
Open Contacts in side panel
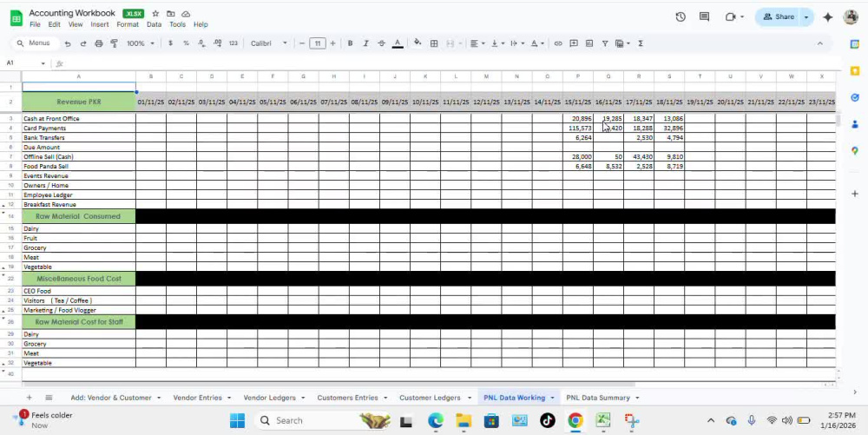tap(855, 124)
